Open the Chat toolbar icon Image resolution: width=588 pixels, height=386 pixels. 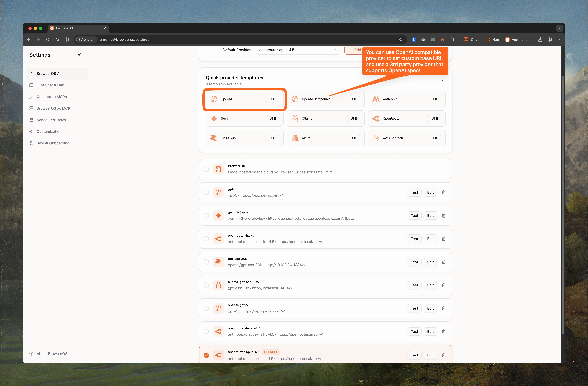coord(466,40)
